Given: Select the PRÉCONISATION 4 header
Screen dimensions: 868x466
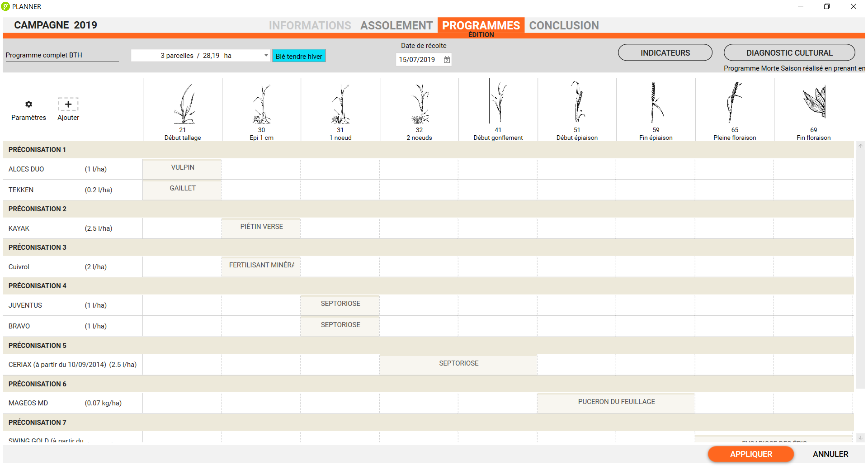Looking at the screenshot, I should pyautogui.click(x=428, y=286).
